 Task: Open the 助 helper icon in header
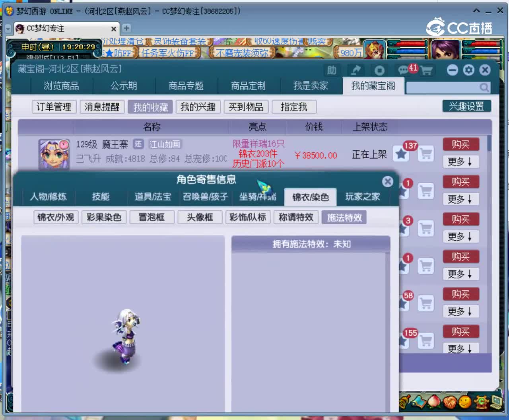pyautogui.click(x=332, y=70)
